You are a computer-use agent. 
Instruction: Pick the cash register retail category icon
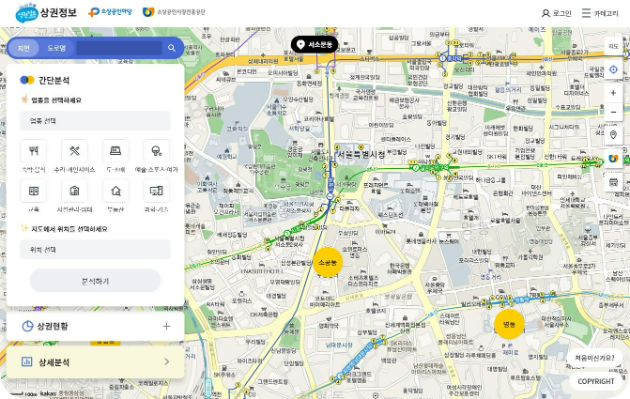pos(116,151)
